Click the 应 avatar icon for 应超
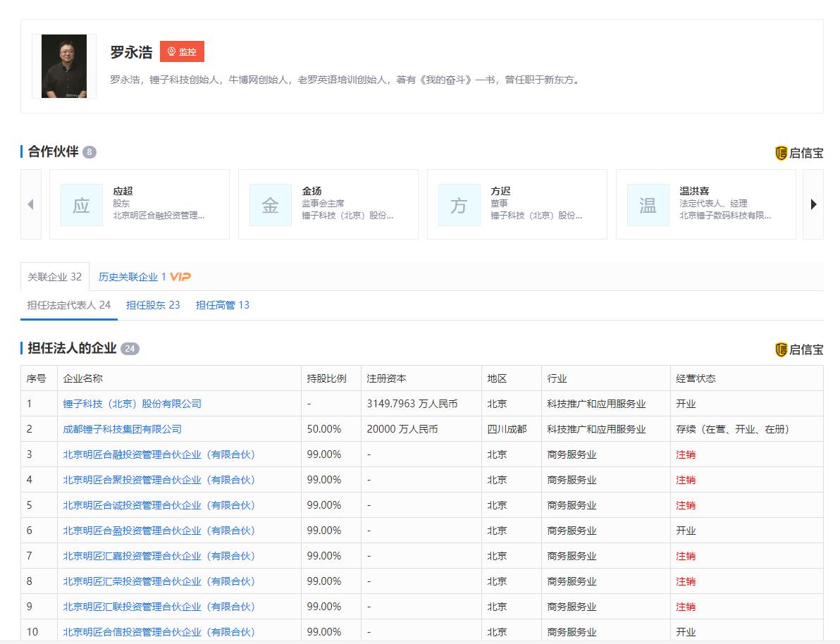This screenshot has height=644, width=840. [x=82, y=205]
